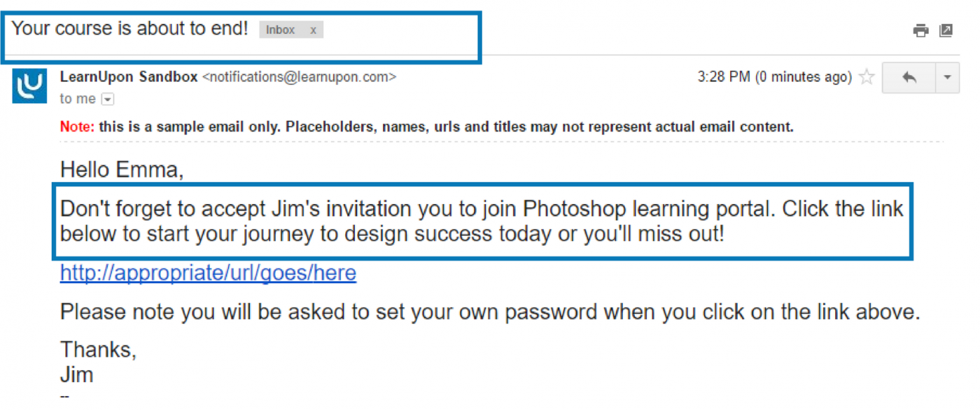Expand recipient details next to "to me"
The image size is (980, 410).
pyautogui.click(x=107, y=100)
